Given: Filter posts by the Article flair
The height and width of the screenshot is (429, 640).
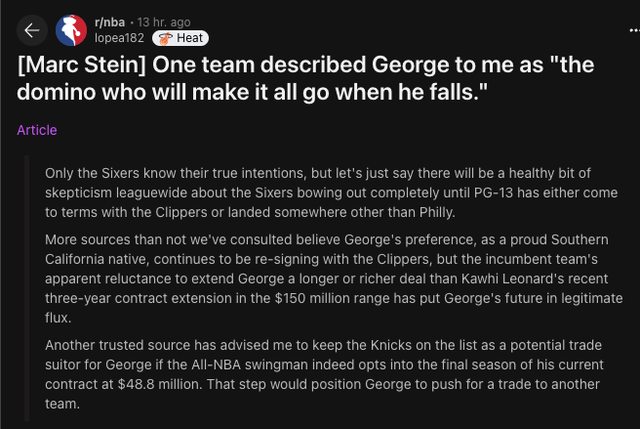Looking at the screenshot, I should [x=37, y=130].
